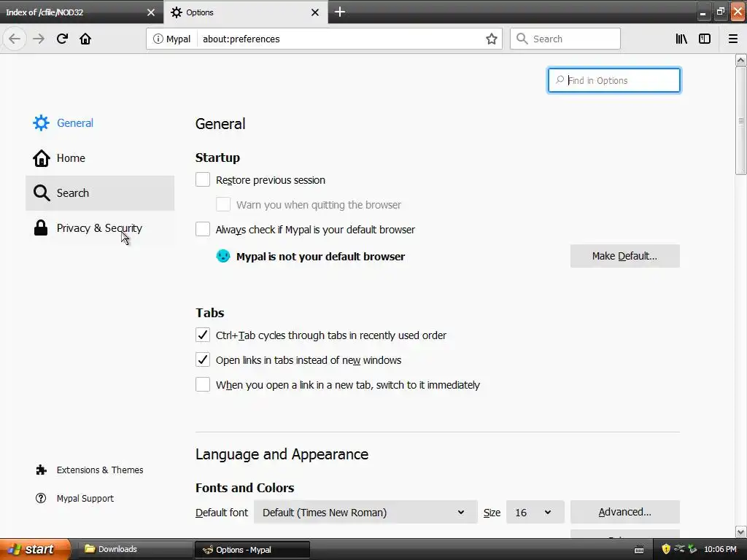
Task: Click the Advanced... fonts button
Action: (624, 512)
